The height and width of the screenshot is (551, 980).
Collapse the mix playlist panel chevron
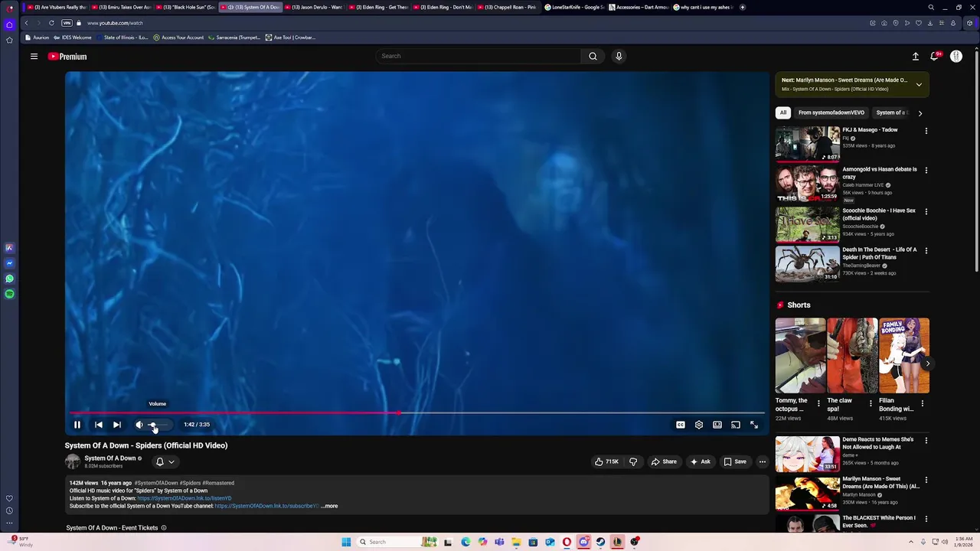(x=919, y=84)
